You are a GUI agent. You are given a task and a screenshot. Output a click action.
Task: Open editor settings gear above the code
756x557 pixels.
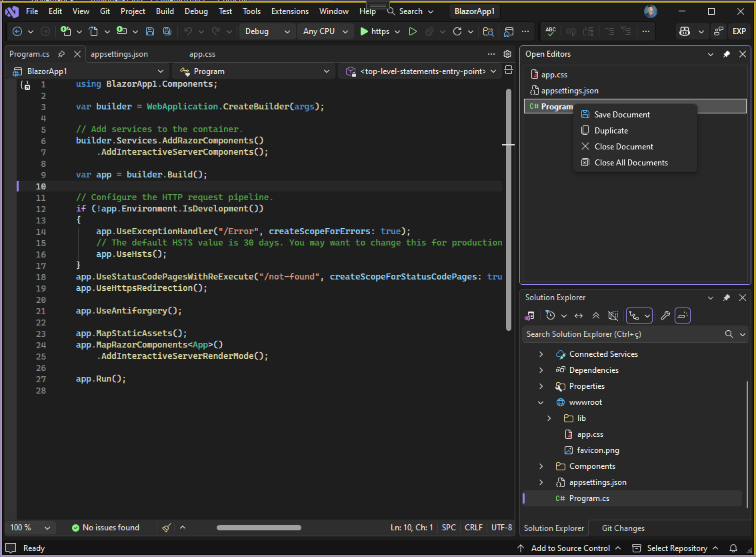507,54
